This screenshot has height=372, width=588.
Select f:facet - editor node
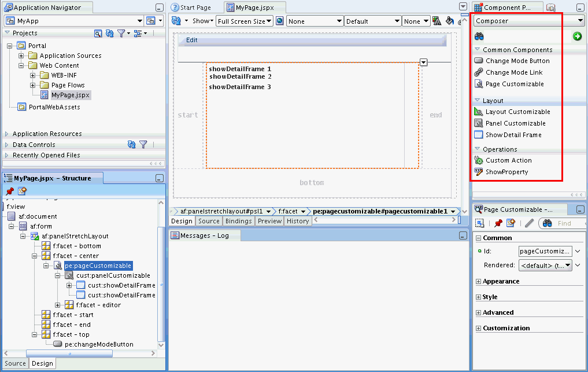[98, 305]
